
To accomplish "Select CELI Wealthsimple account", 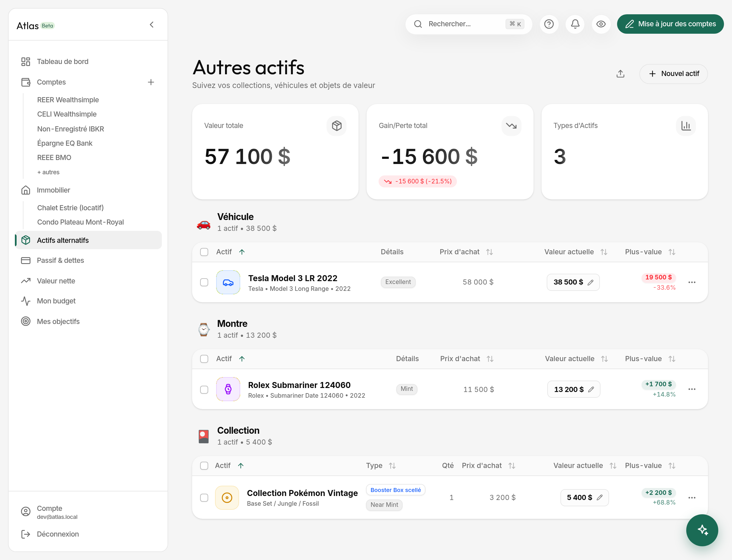I will (67, 114).
